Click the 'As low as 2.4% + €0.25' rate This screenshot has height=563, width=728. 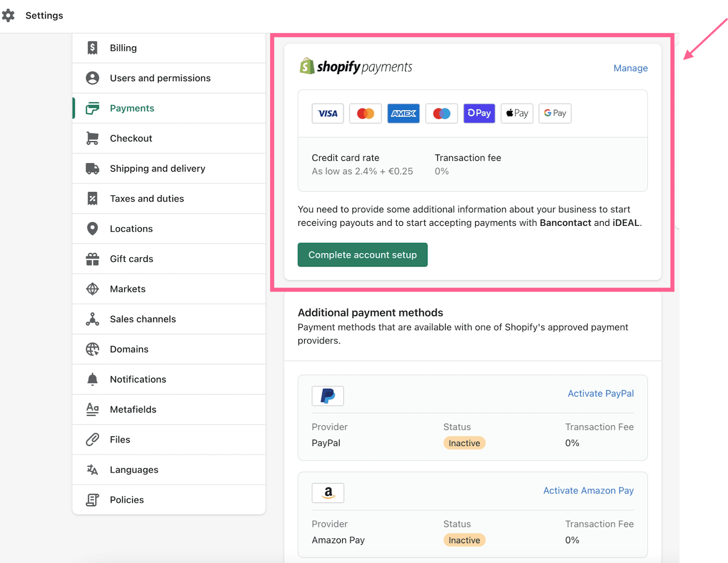click(x=362, y=171)
